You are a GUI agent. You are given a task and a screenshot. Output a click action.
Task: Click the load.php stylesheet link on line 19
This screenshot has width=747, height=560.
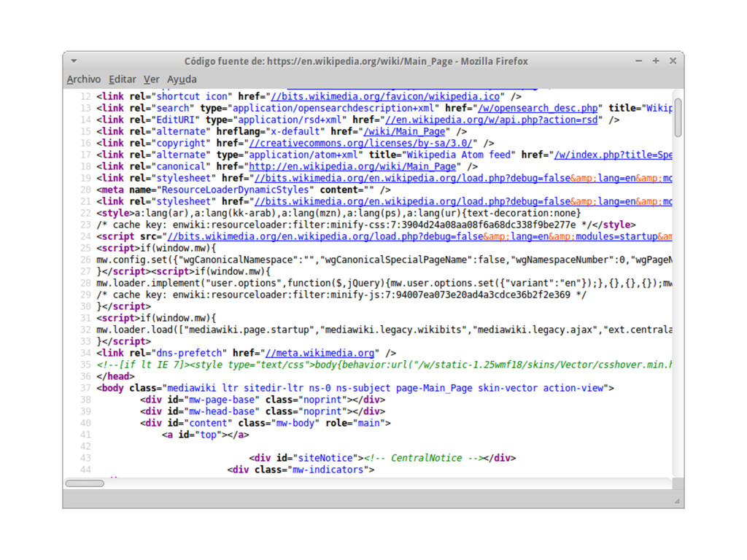pyautogui.click(x=463, y=178)
